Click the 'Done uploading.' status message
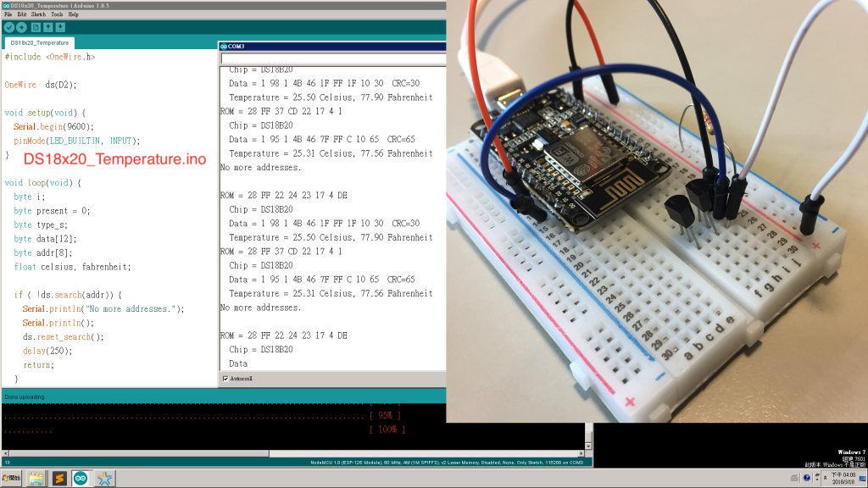The height and width of the screenshot is (488, 868). coord(25,396)
